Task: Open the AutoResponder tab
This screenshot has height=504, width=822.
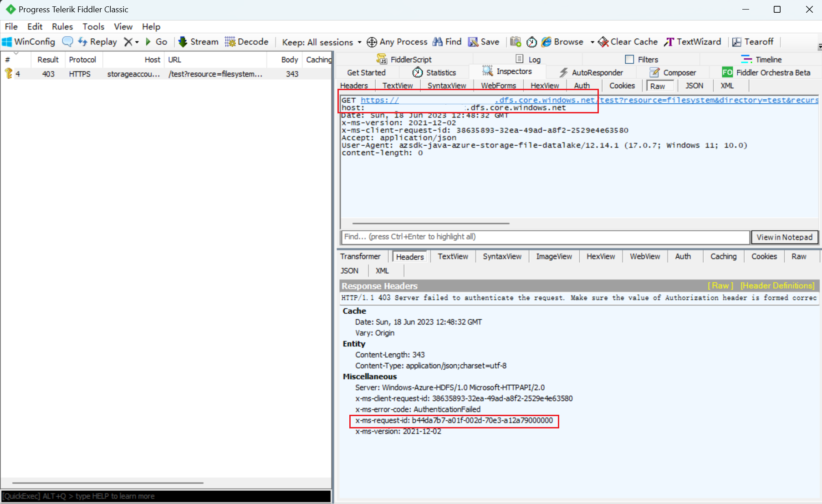Action: coord(591,72)
